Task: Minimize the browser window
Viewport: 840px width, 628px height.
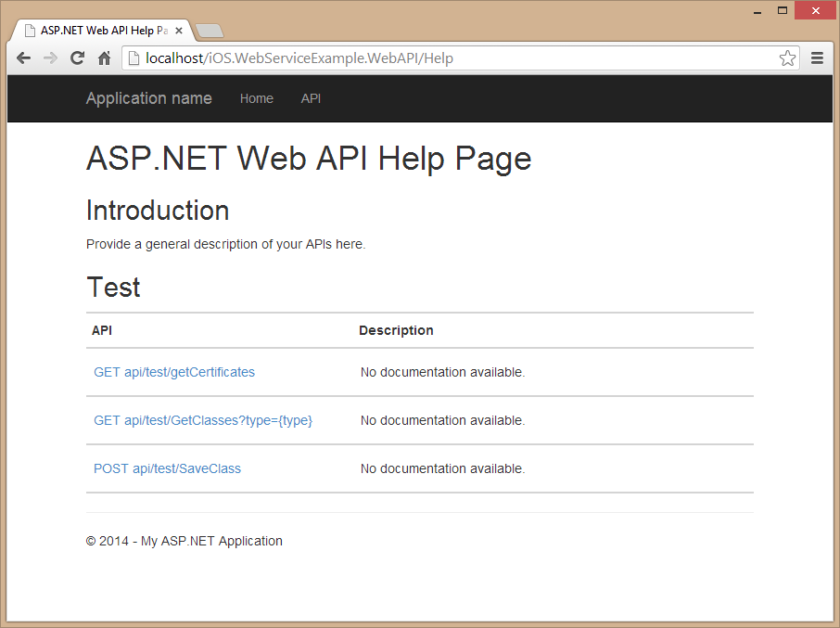Action: (757, 11)
